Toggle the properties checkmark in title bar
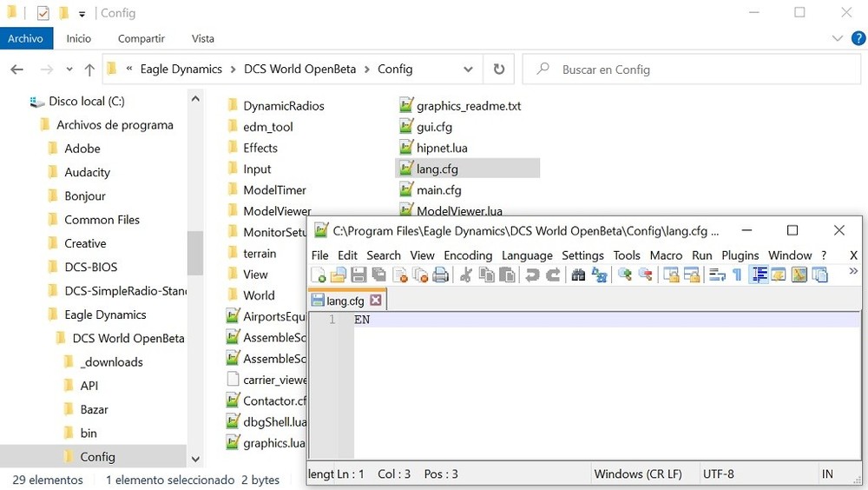This screenshot has height=490, width=868. (43, 13)
